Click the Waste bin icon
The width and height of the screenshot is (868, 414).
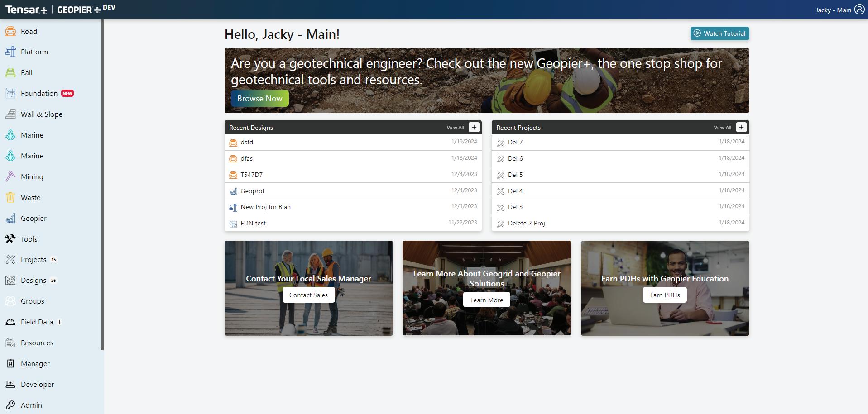pos(10,197)
